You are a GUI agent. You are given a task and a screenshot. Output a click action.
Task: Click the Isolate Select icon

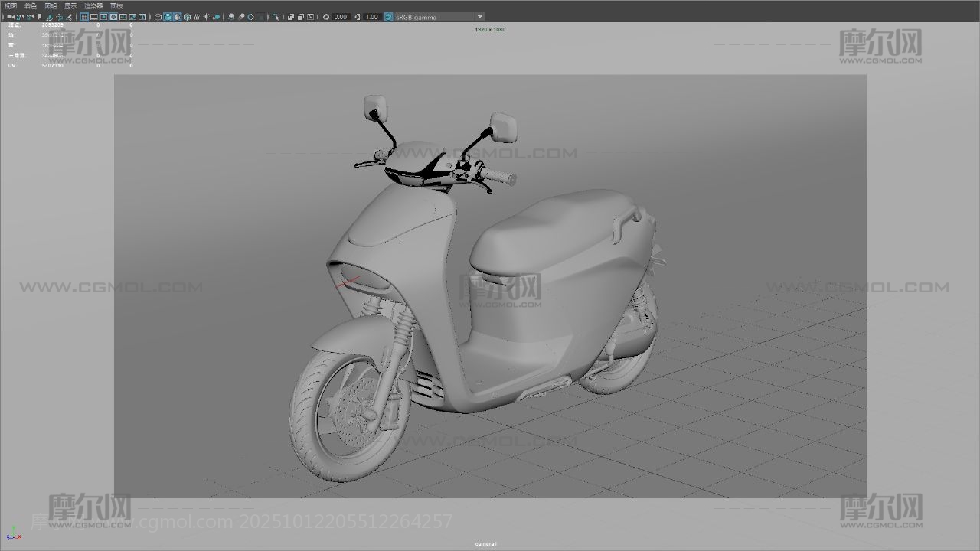[x=276, y=17]
